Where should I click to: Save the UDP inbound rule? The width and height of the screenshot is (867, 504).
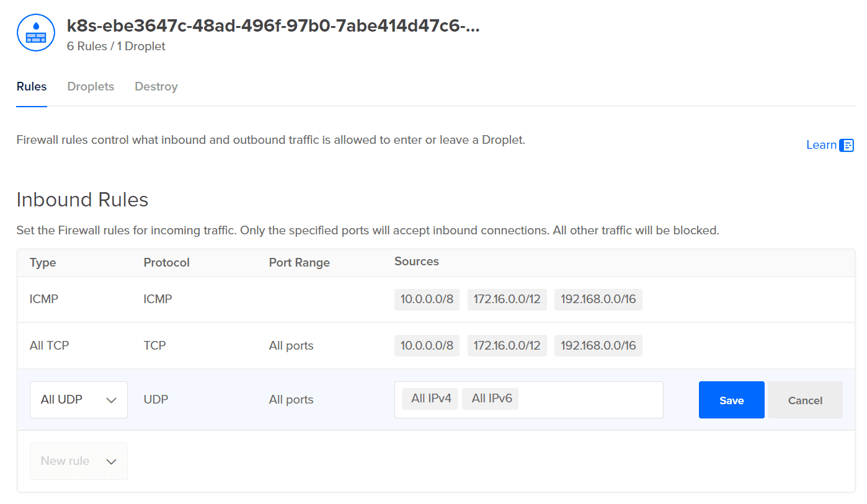731,400
